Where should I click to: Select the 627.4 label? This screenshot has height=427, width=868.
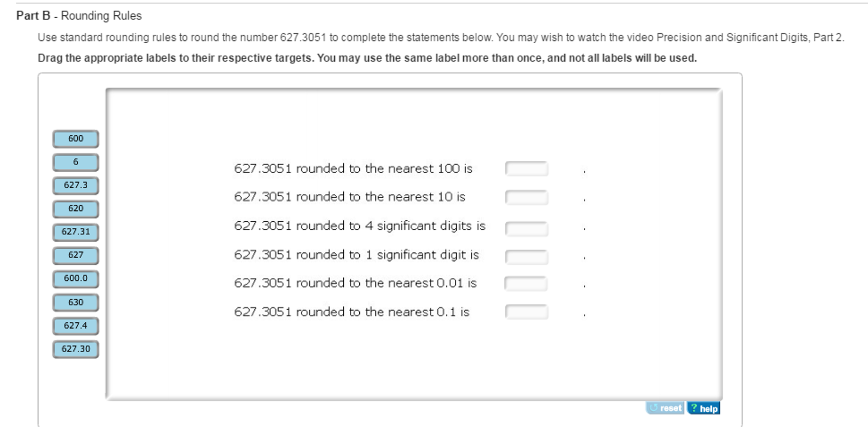click(x=75, y=326)
